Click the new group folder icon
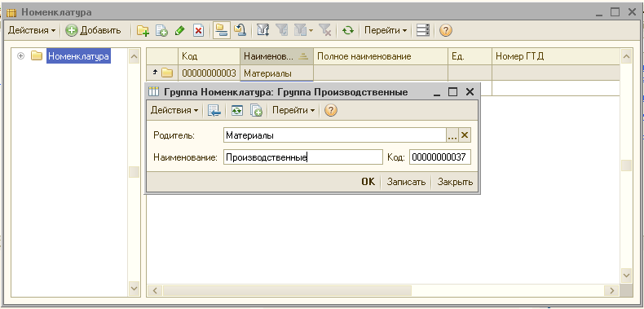Screen dimensions: 644x309 click(x=143, y=30)
